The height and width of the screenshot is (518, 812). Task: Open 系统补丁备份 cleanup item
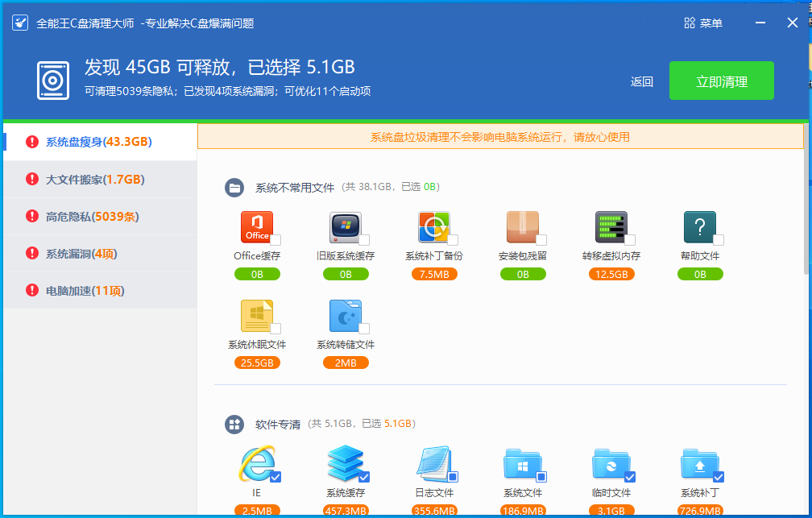tap(435, 227)
